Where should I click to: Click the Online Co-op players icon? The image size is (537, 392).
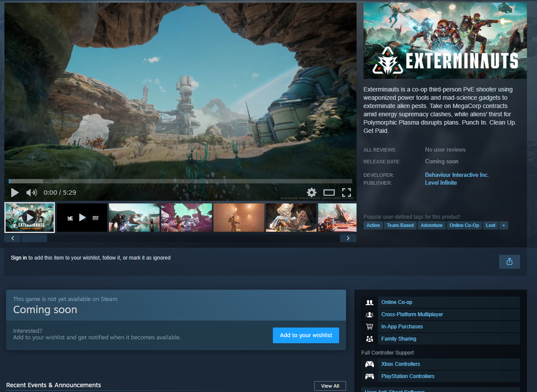point(370,302)
